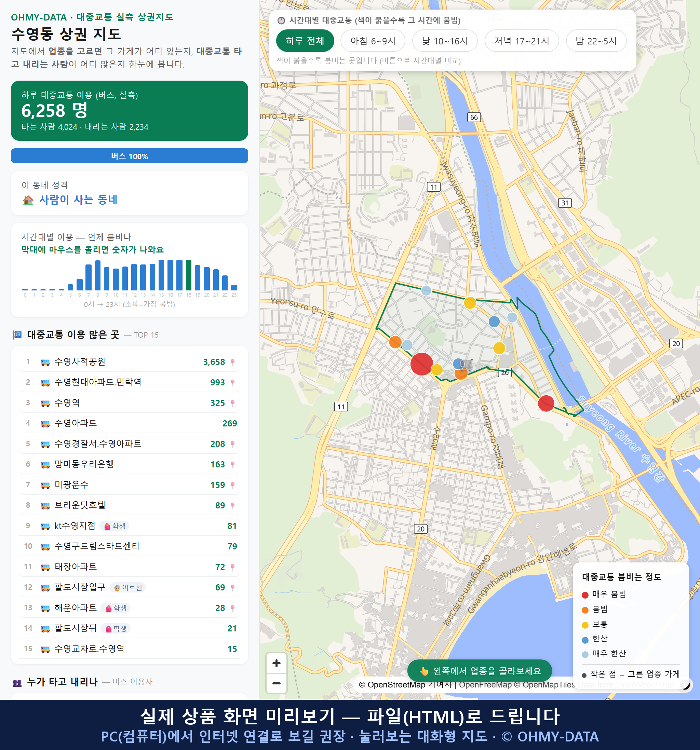Switch to 낮 10~16시 time filter
This screenshot has width=700, height=750.
pos(445,41)
